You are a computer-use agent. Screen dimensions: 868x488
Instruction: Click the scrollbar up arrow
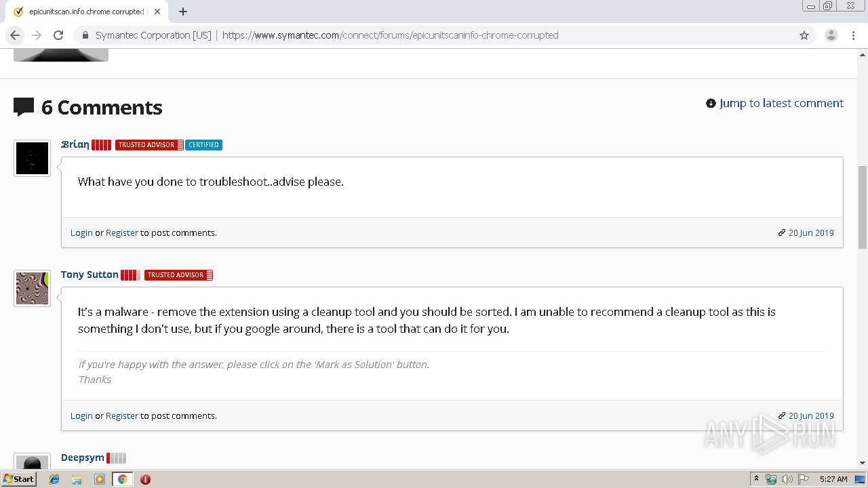pos(863,54)
